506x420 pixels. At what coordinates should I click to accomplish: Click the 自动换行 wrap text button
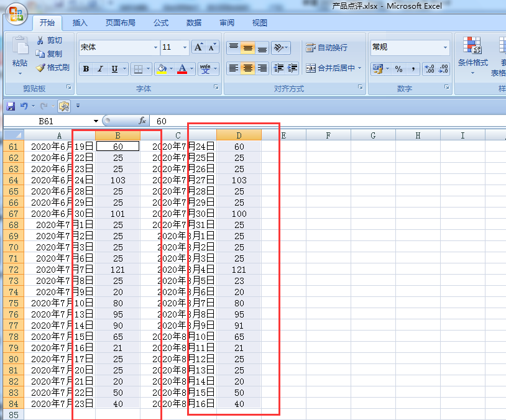(x=326, y=48)
